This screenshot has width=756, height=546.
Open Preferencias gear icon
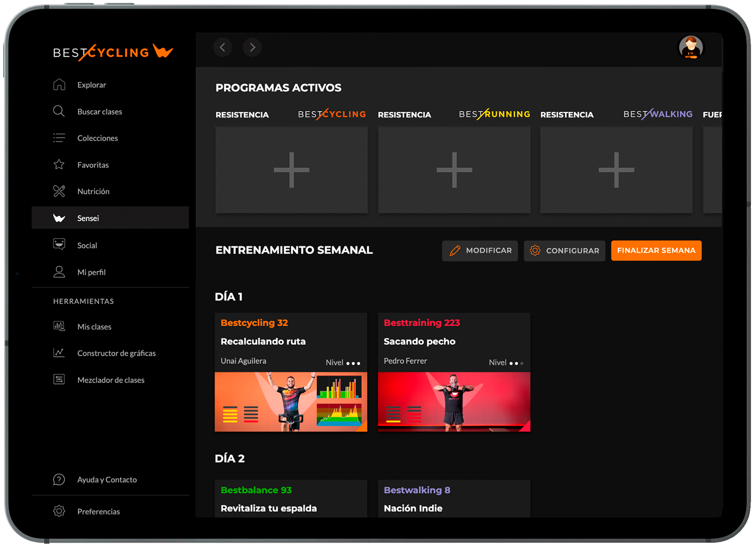(59, 511)
